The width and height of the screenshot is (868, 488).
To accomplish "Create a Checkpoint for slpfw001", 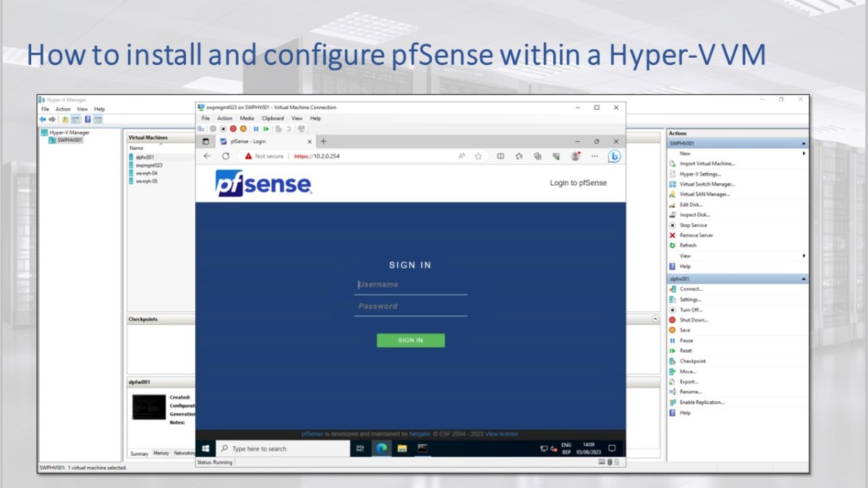I will pyautogui.click(x=693, y=361).
